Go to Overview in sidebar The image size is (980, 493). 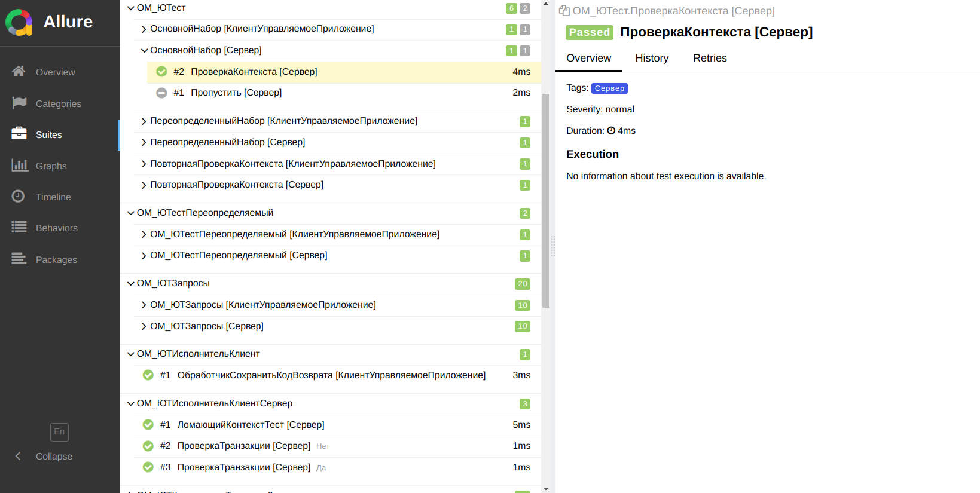(x=56, y=72)
